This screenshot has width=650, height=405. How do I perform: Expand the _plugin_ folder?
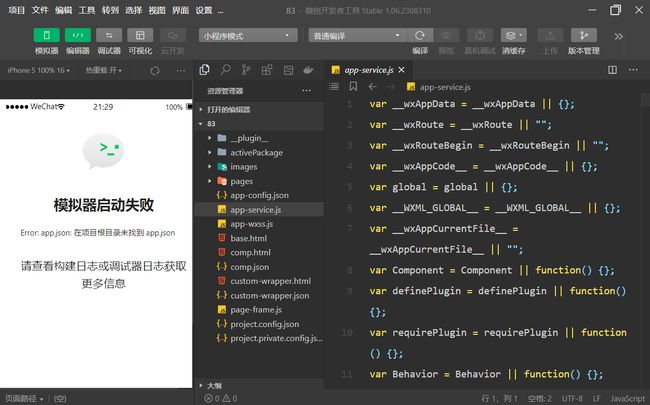(x=259, y=138)
